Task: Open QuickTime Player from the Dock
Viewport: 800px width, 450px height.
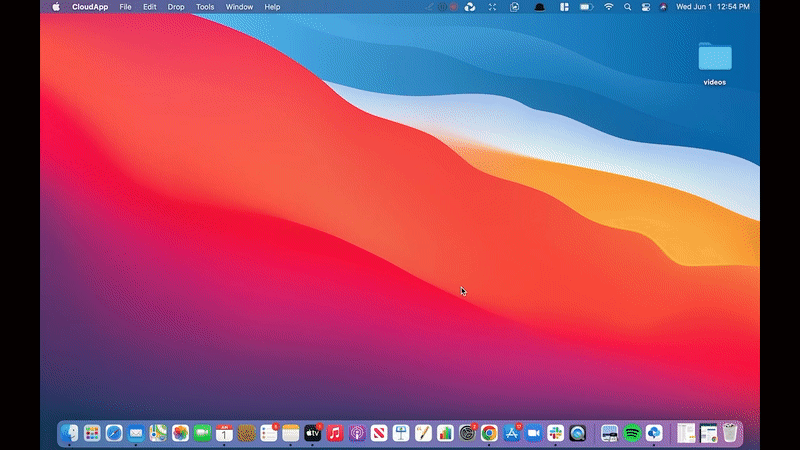Action: coord(578,433)
